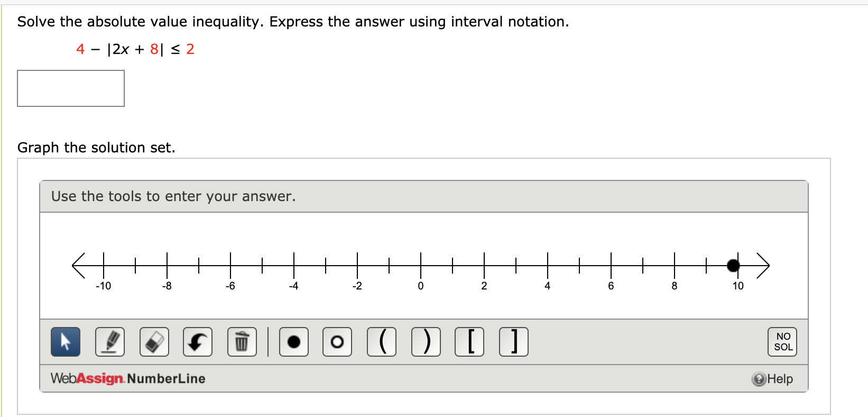
Task: Click the undo icon
Action: coord(197,342)
